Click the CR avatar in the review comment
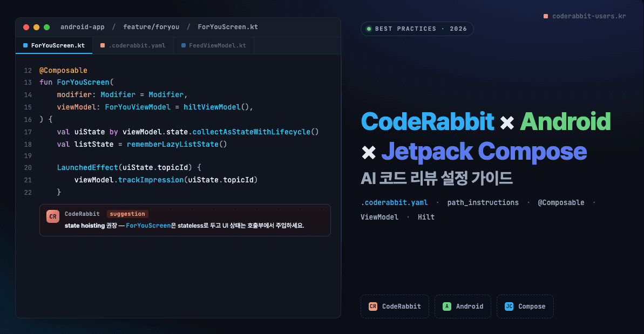The image size is (644, 334). pyautogui.click(x=53, y=217)
